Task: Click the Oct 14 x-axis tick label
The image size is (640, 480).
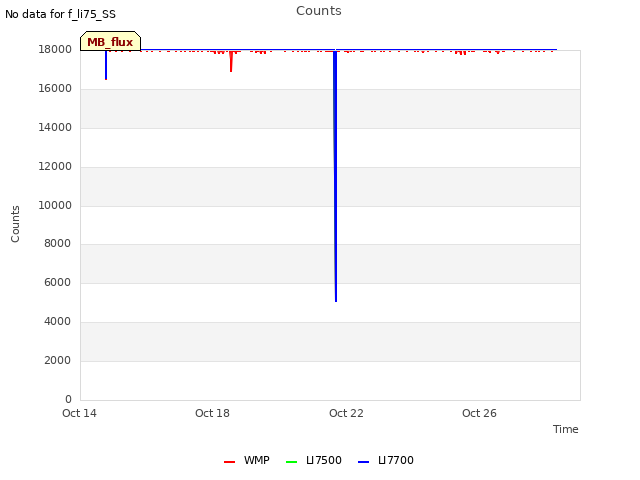Action: 79,413
